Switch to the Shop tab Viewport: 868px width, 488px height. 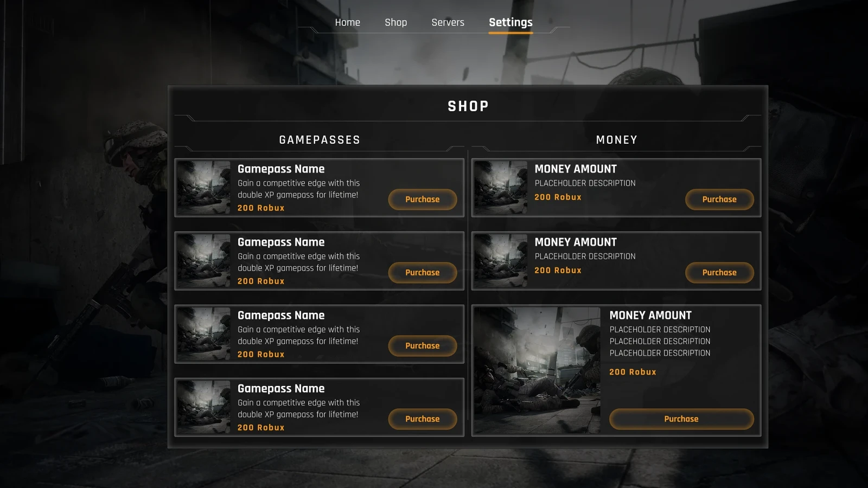[x=395, y=22]
